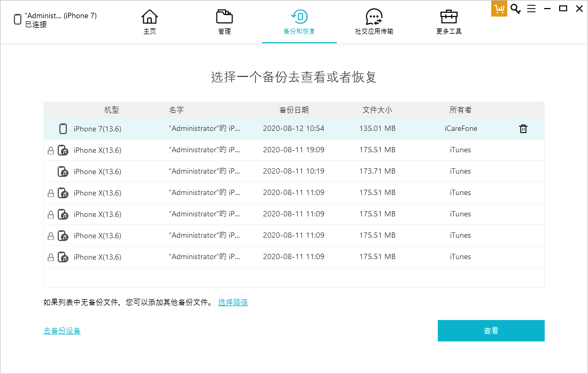
Task: Click the 机型 column header
Action: pos(112,110)
